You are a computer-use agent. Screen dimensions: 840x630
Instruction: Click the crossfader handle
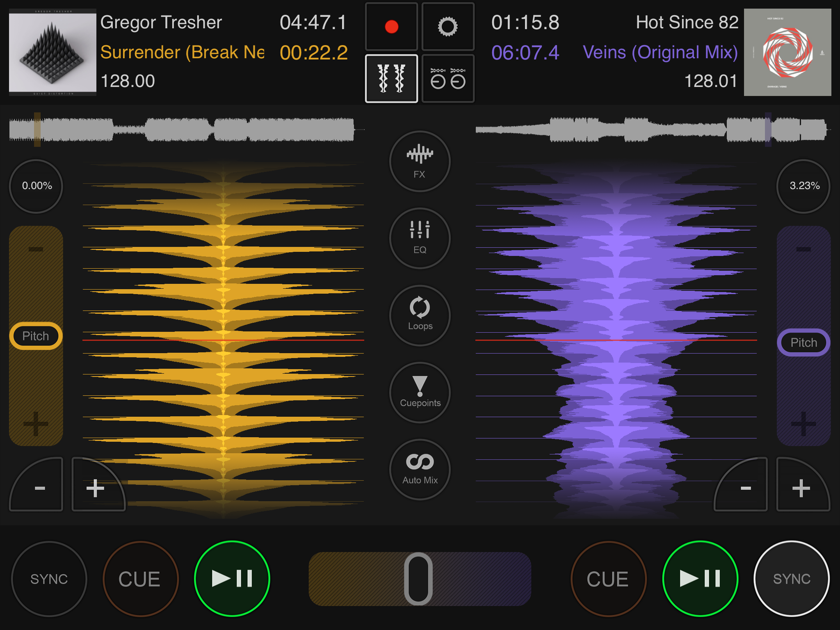click(x=418, y=579)
